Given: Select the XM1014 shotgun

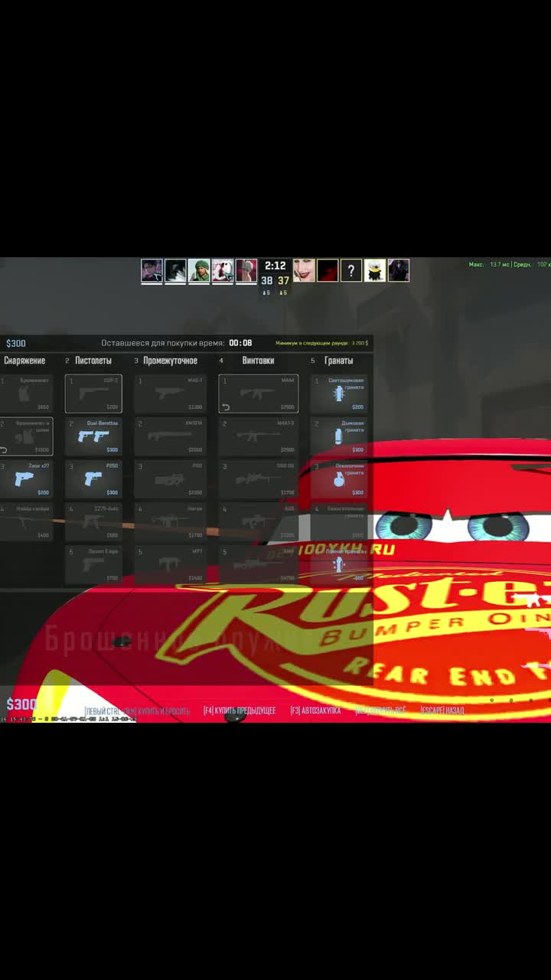Looking at the screenshot, I should tap(170, 436).
